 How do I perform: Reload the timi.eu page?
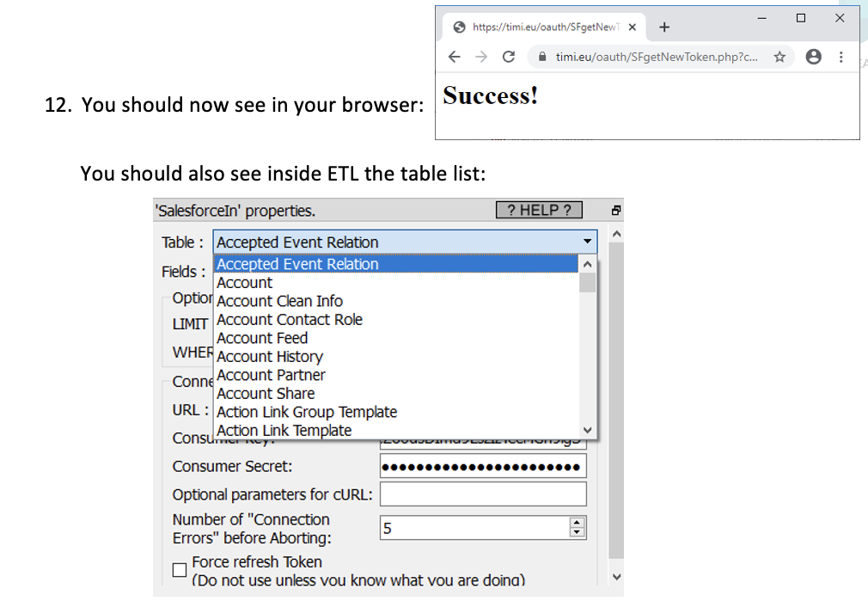tap(508, 57)
